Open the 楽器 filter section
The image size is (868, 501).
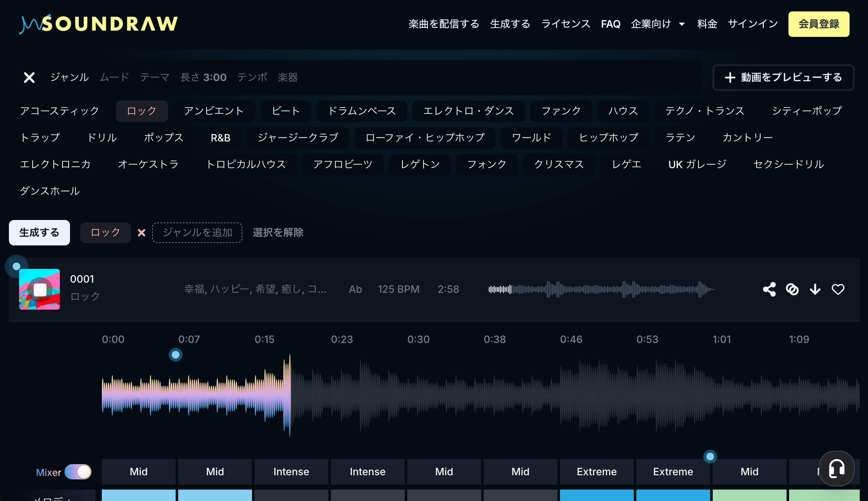point(288,78)
